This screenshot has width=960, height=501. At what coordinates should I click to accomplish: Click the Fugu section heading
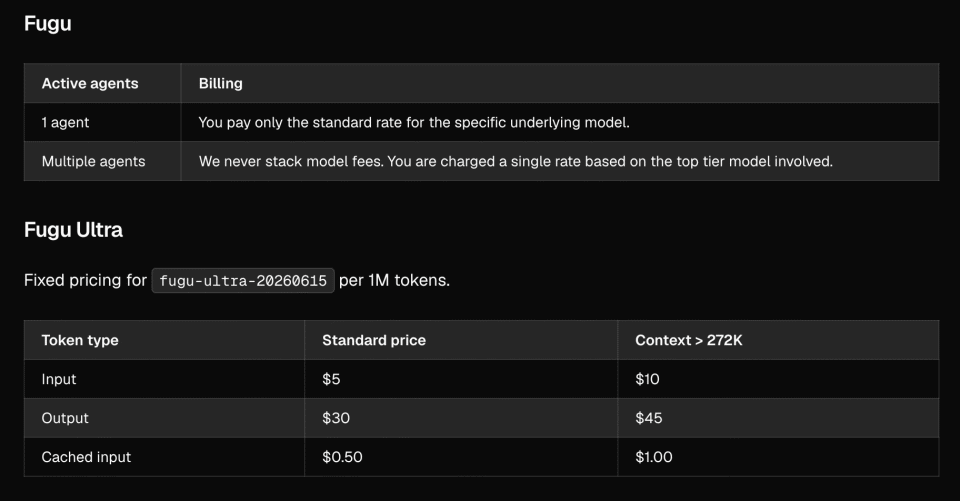click(x=47, y=24)
